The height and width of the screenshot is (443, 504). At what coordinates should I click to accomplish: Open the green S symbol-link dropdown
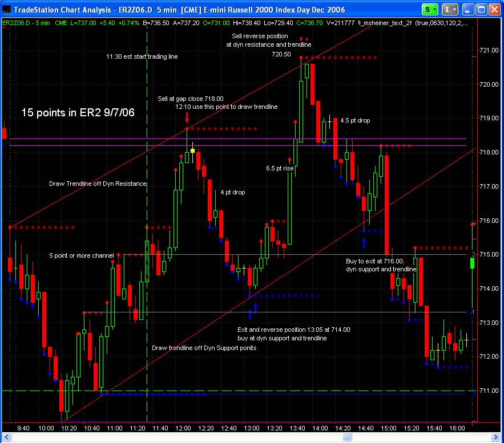(x=430, y=10)
